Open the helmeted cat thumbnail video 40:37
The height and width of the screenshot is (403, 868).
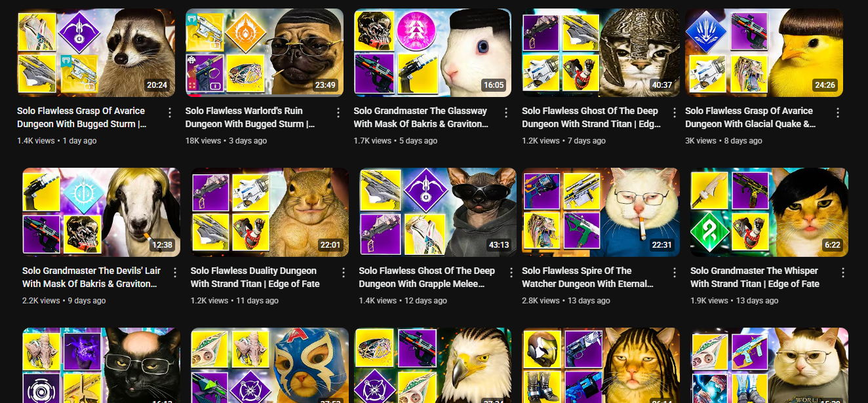(601, 52)
